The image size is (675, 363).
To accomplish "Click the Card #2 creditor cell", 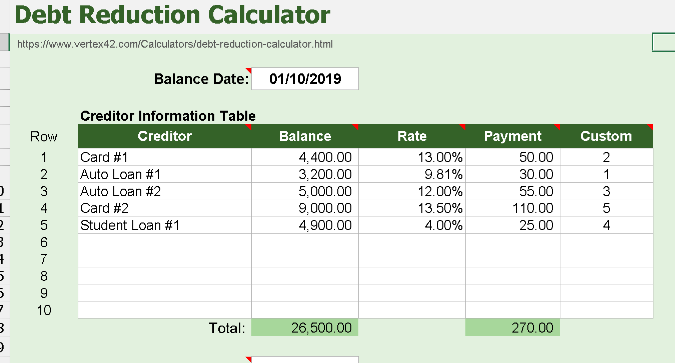I will (x=164, y=208).
